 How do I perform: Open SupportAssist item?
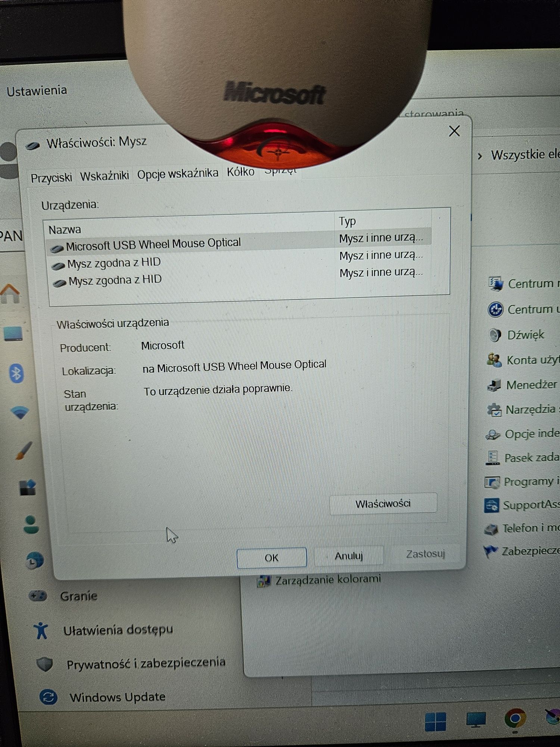point(531,505)
